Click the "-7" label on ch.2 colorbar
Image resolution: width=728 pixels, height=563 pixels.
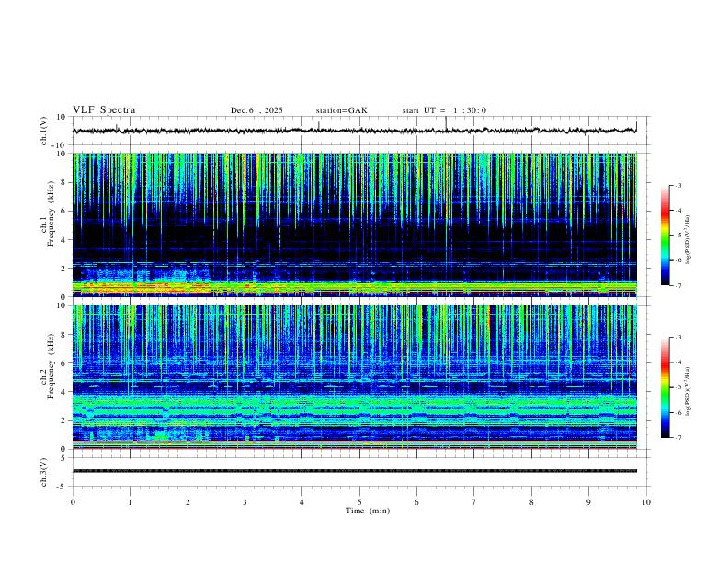point(677,438)
